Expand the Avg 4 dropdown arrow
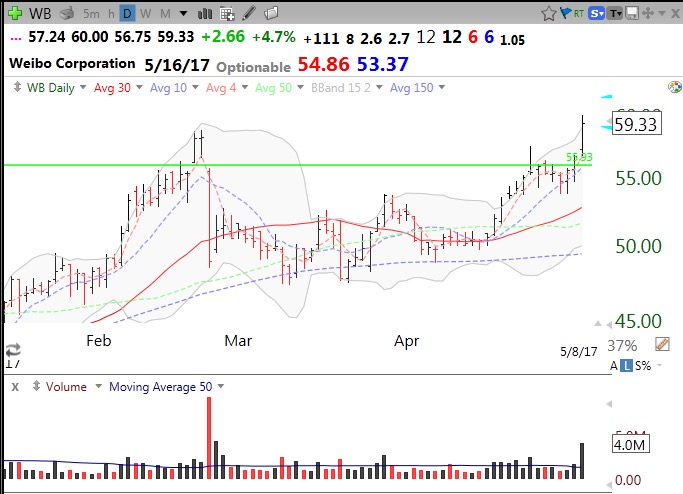This screenshot has height=494, width=683. 245,87
